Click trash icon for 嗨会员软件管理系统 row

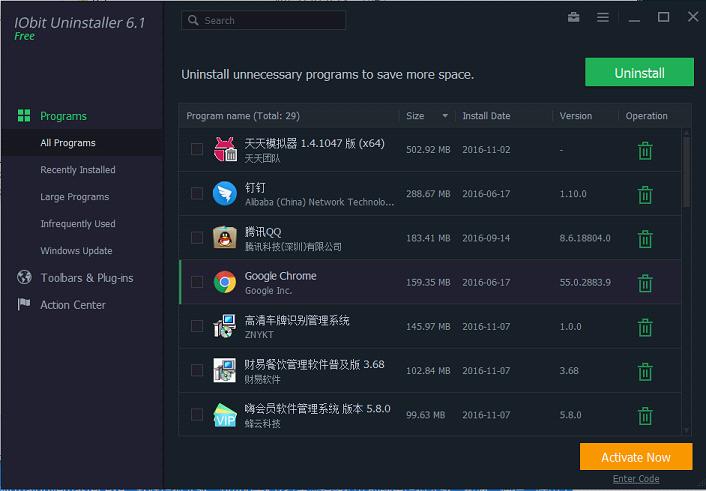point(645,415)
